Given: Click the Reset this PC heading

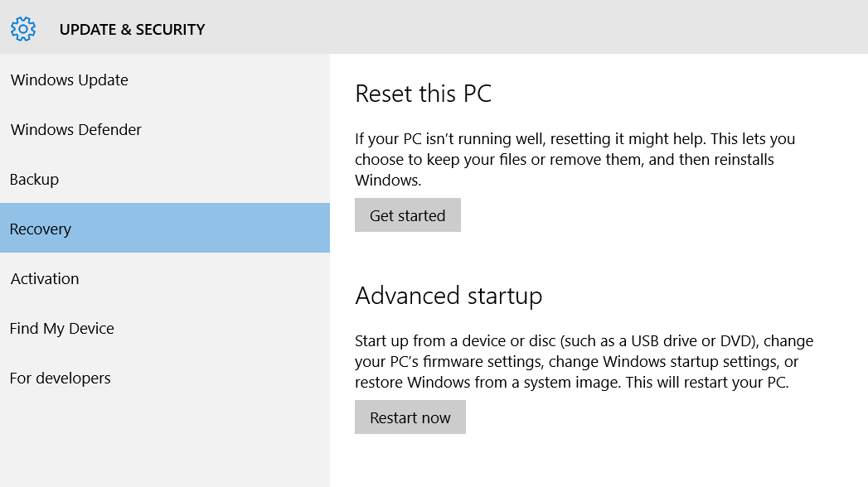Looking at the screenshot, I should pos(423,94).
